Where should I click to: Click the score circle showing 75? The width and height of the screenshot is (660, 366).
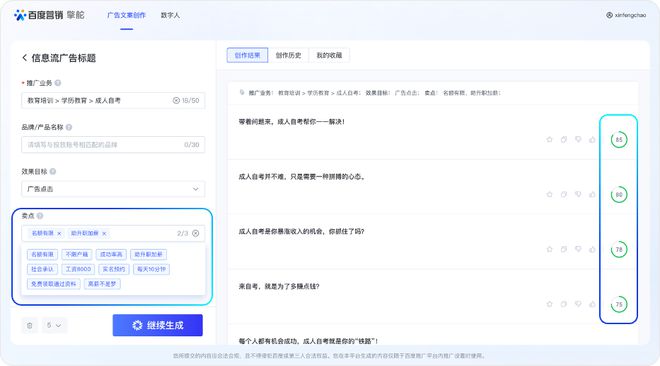(x=619, y=304)
